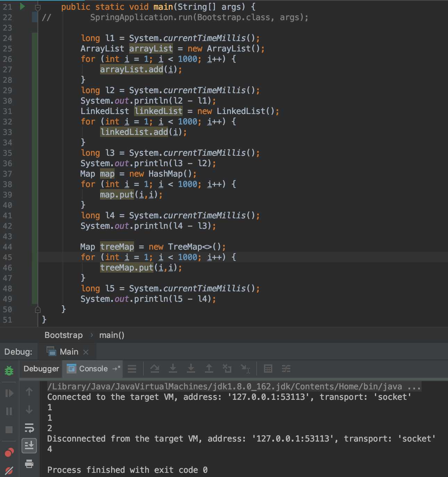The image size is (448, 477).
Task: Click 'new LinkedList()' on line 31
Action: pyautogui.click(x=236, y=111)
